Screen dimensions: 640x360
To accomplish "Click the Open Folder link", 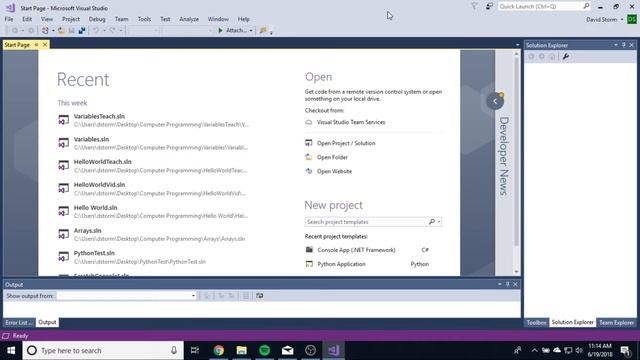I will pos(332,158).
